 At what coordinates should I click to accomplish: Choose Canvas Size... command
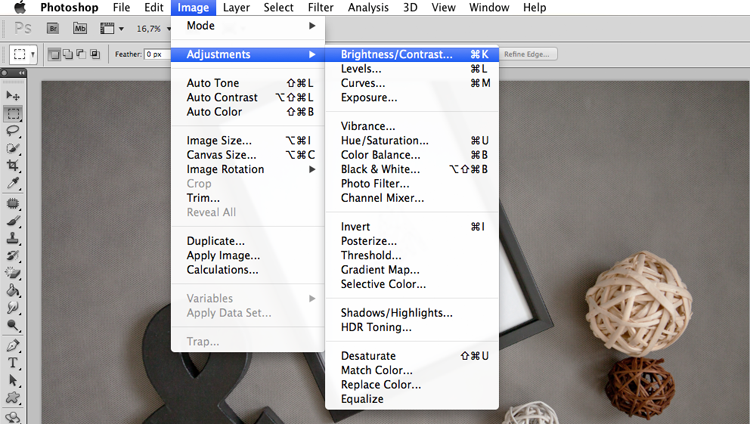(x=248, y=155)
